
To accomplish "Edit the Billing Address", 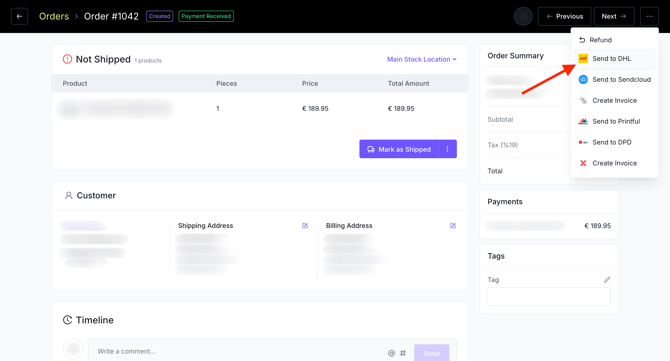I will click(453, 226).
